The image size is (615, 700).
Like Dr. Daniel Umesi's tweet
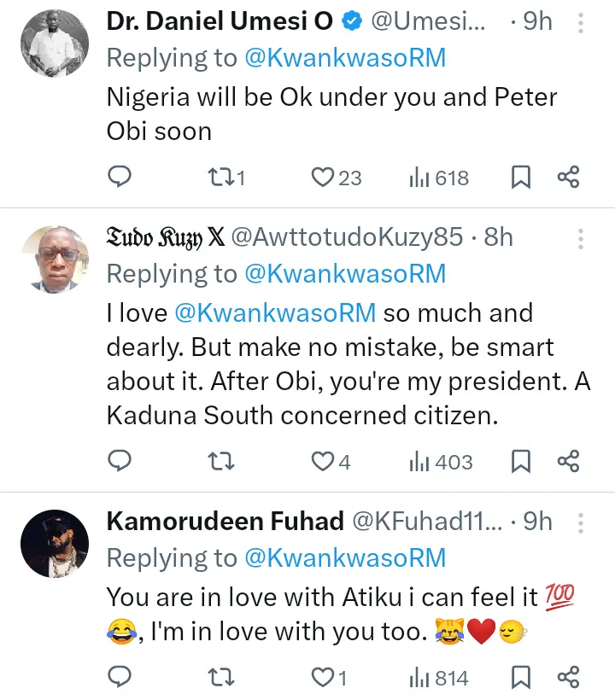click(x=322, y=178)
